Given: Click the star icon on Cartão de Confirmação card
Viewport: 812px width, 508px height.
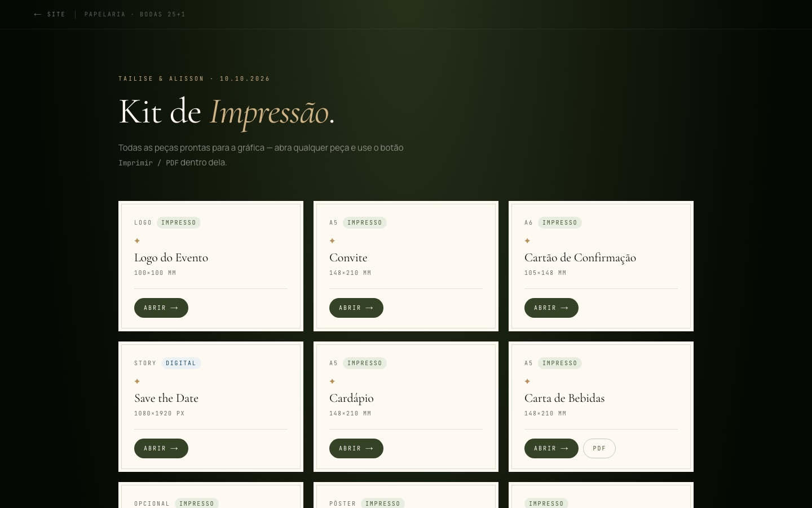Looking at the screenshot, I should 527,241.
